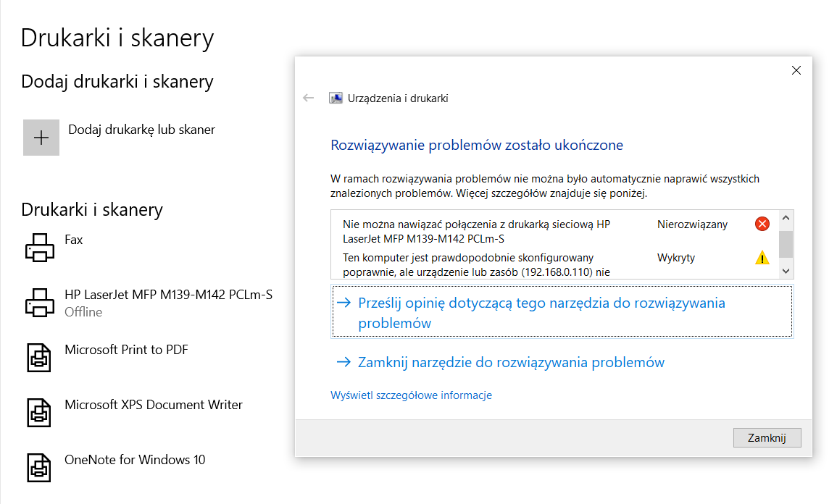This screenshot has width=837, height=504.
Task: Click the plus icon to add a printer
Action: click(41, 138)
